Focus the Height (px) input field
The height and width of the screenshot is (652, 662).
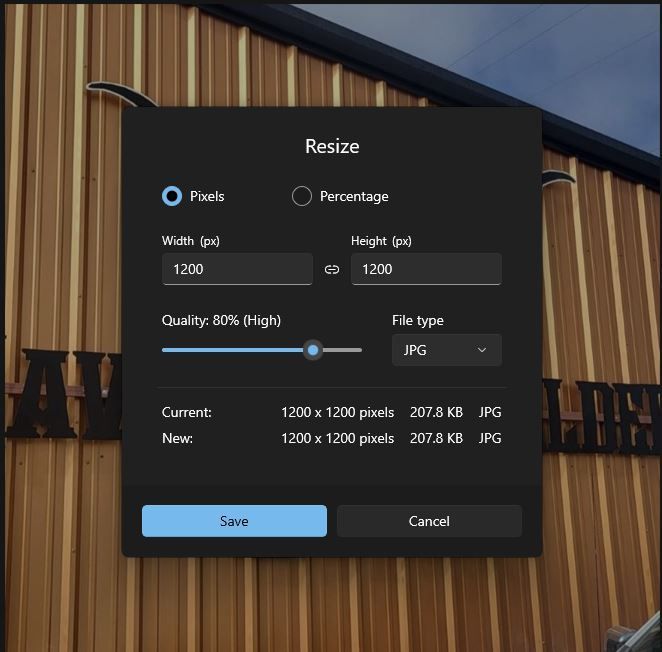tap(426, 269)
